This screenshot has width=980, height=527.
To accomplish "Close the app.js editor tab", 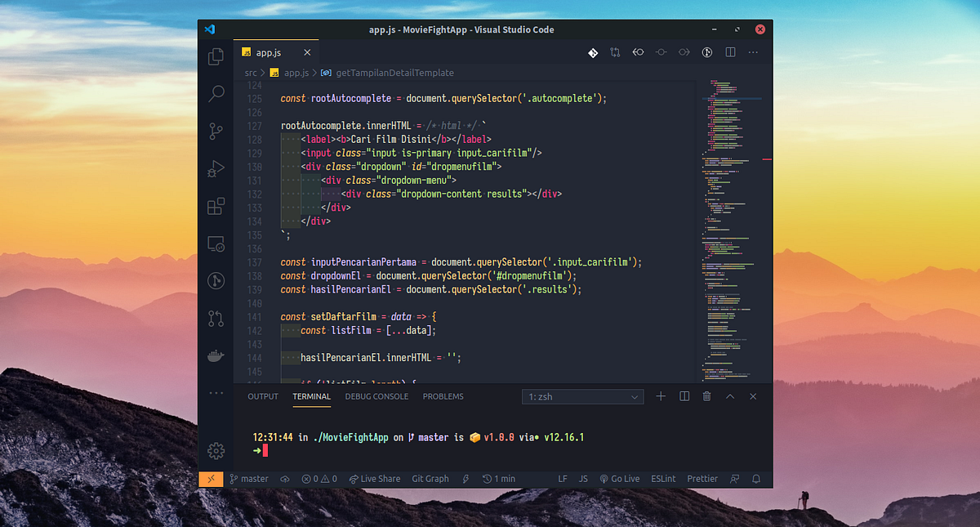I will (307, 51).
